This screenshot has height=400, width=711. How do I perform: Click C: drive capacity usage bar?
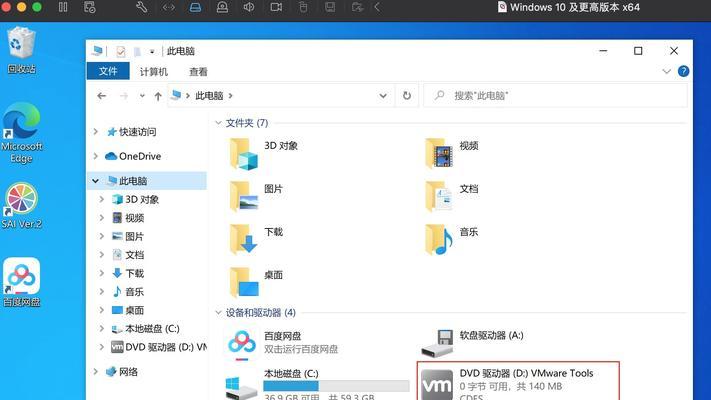pos(336,386)
